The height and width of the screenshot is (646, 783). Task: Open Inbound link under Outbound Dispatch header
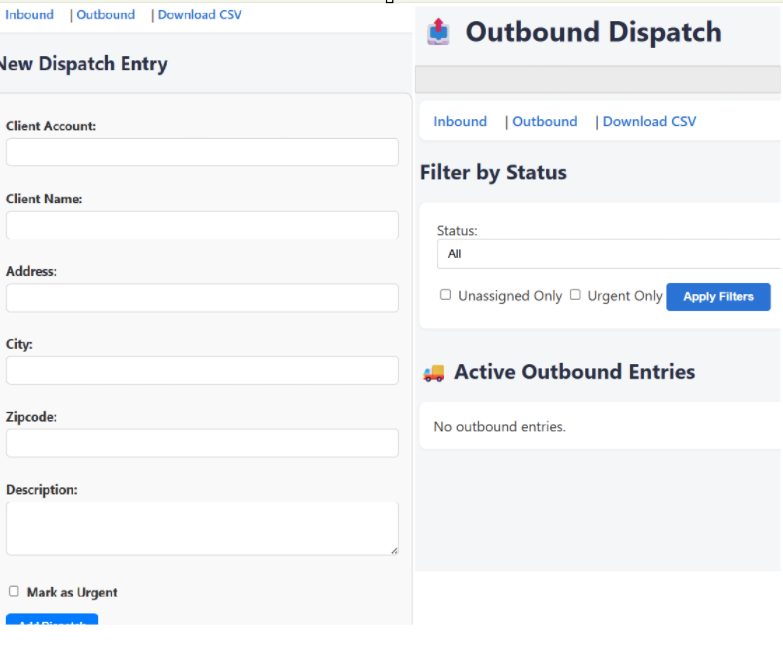(x=460, y=121)
